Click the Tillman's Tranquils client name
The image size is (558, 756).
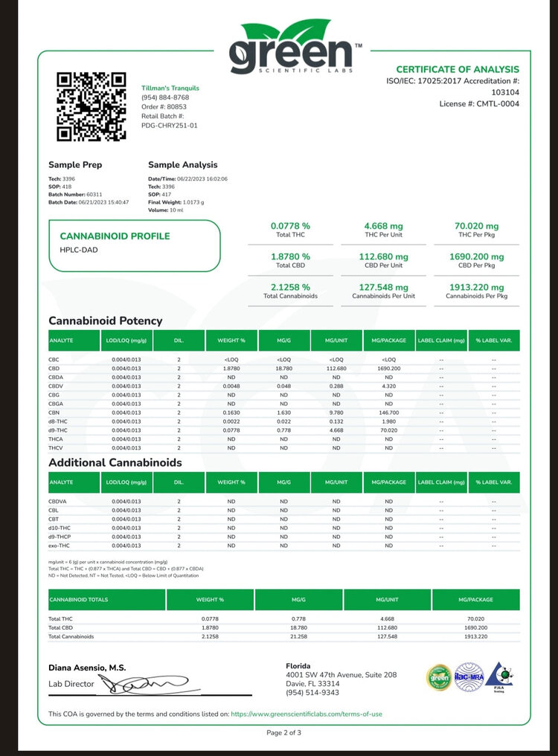point(170,88)
